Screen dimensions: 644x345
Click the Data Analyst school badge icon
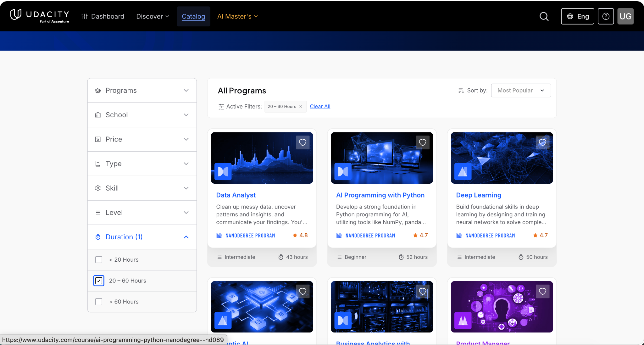(223, 171)
